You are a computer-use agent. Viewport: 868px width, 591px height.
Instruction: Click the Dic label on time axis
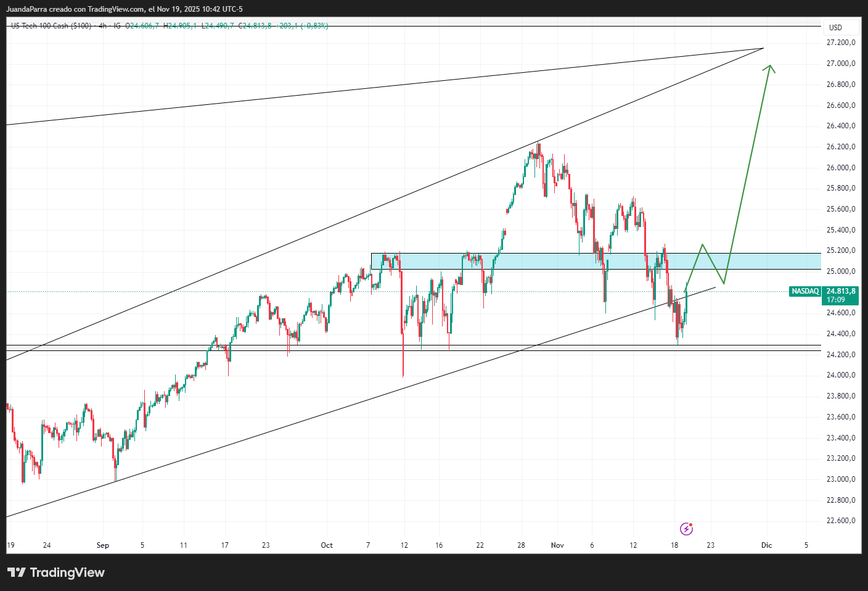pyautogui.click(x=766, y=545)
